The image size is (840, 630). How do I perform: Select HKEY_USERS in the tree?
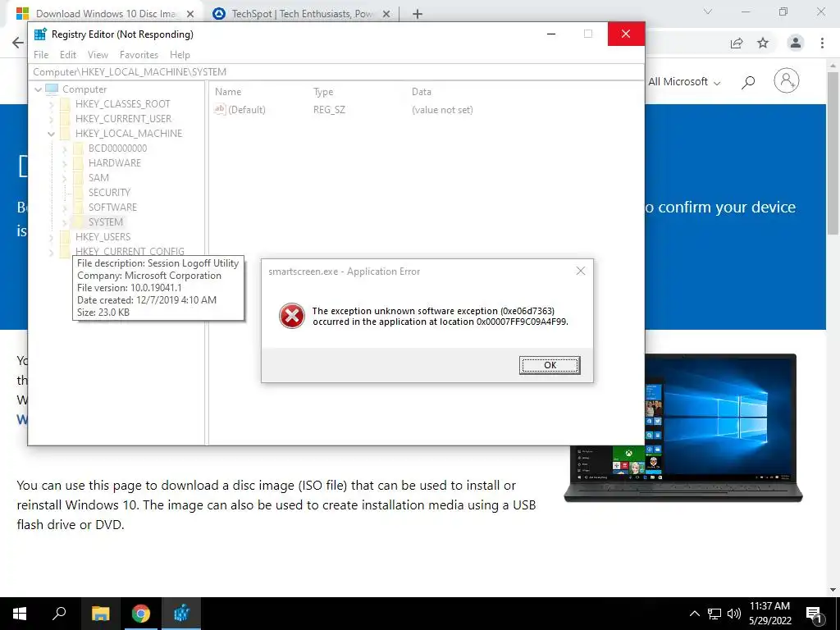(x=103, y=237)
